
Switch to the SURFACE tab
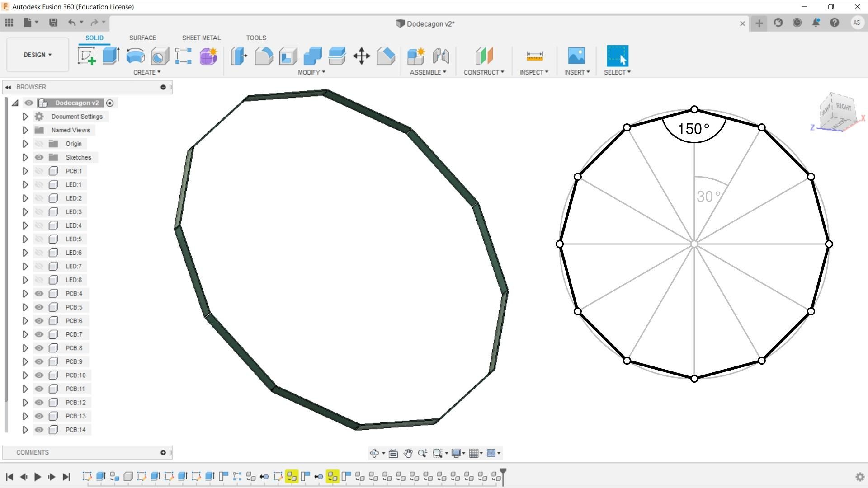[x=142, y=38]
